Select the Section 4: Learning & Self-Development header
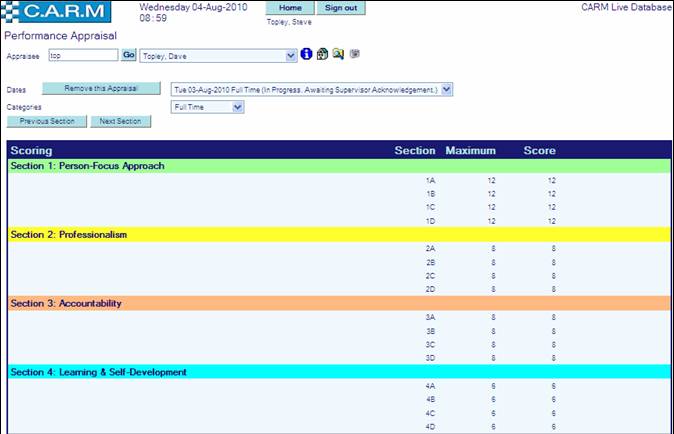The width and height of the screenshot is (674, 434). coord(98,372)
